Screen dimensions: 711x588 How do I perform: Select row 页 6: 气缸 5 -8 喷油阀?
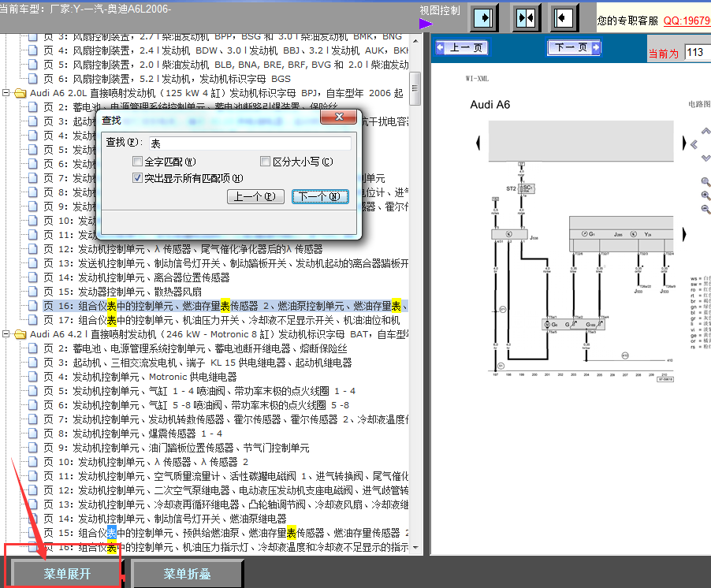point(196,405)
